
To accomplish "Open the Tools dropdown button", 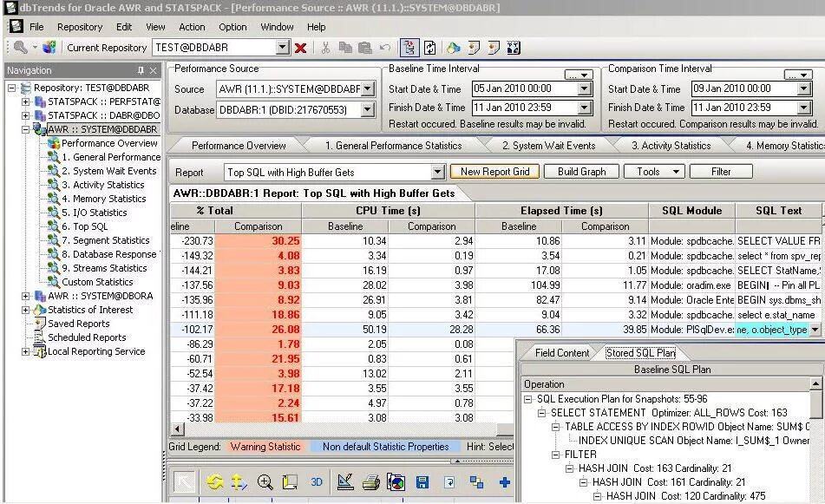I will point(654,172).
